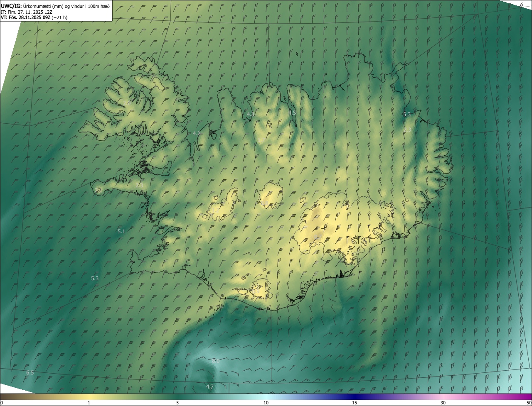The image size is (532, 406).
Task: Click the "4.2" value label on the map
Action: click(197, 133)
